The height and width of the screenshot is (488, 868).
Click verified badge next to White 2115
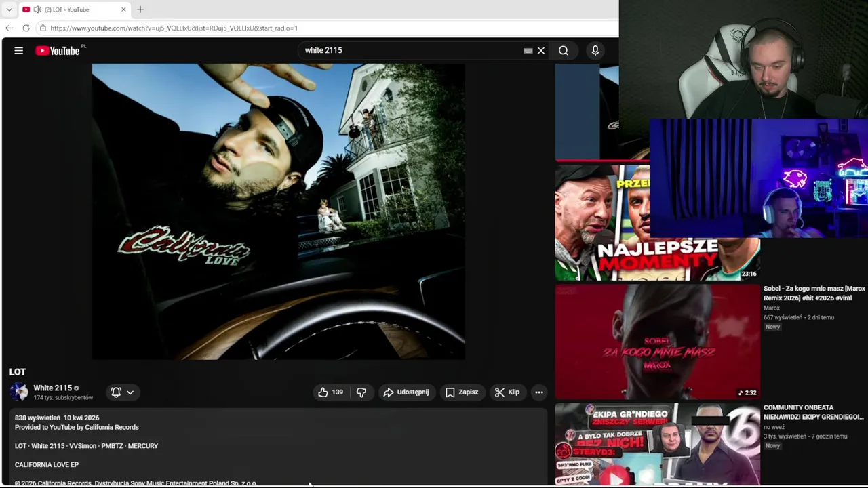[76, 388]
